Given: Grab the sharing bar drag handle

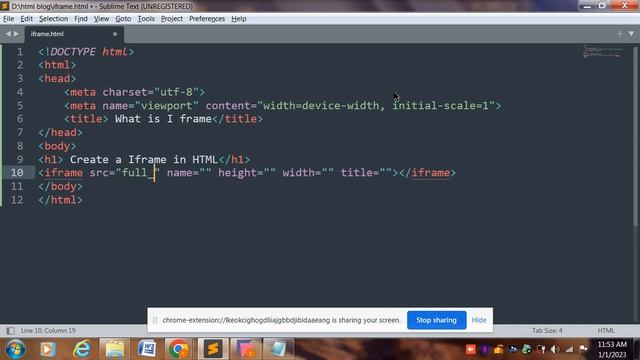Looking at the screenshot, I should [x=155, y=320].
